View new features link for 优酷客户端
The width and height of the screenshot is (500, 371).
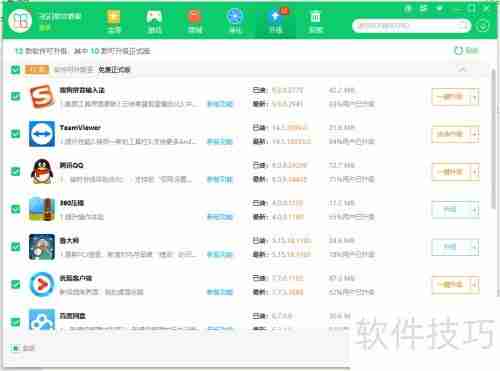220,292
